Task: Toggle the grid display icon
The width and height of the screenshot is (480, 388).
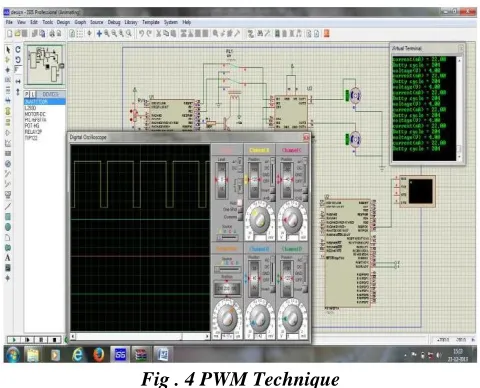Action: [80, 33]
